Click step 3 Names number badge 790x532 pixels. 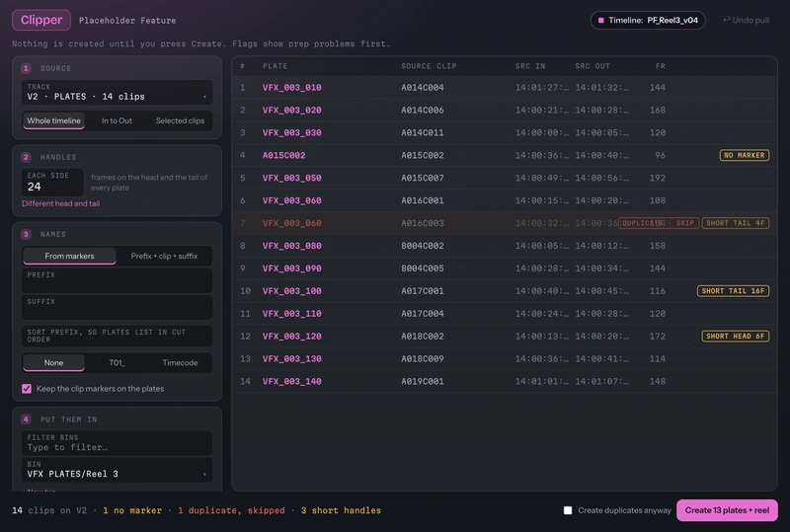(x=27, y=234)
